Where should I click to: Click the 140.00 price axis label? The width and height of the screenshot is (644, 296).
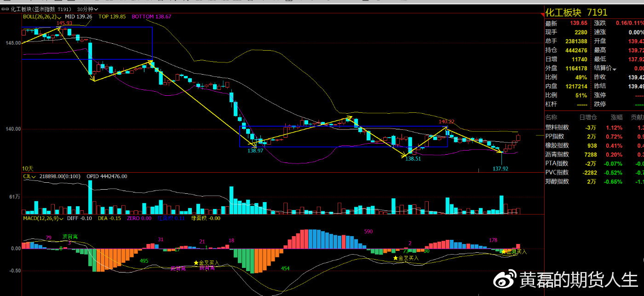(13, 129)
